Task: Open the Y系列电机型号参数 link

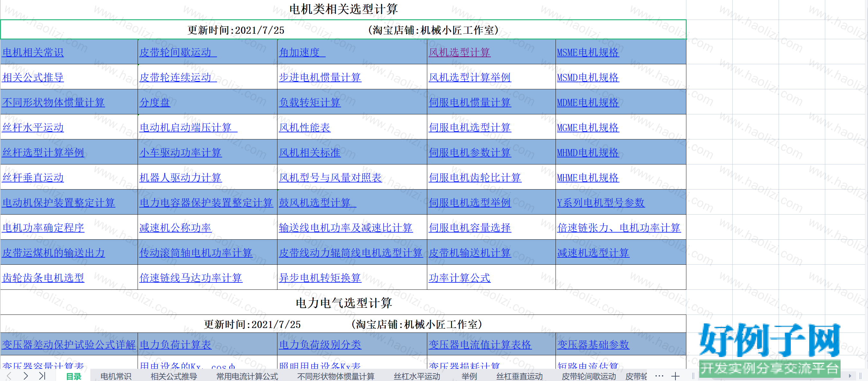Action: [601, 203]
